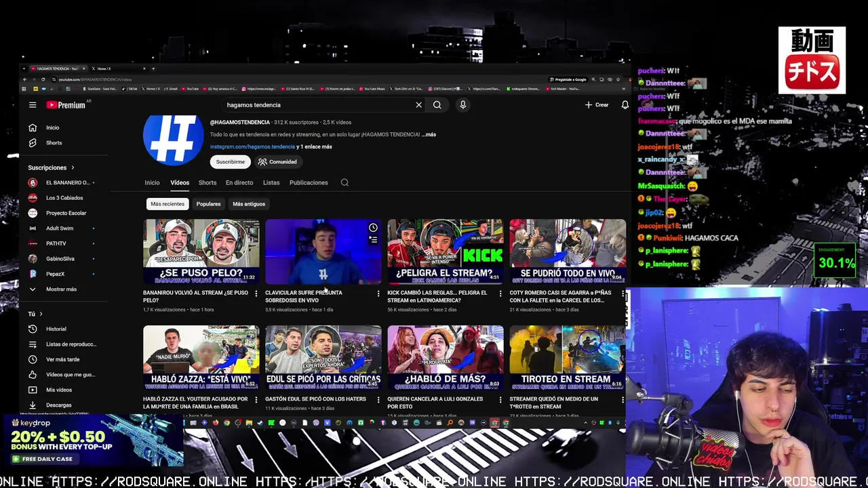Add Clavicular video to queue

click(x=373, y=239)
